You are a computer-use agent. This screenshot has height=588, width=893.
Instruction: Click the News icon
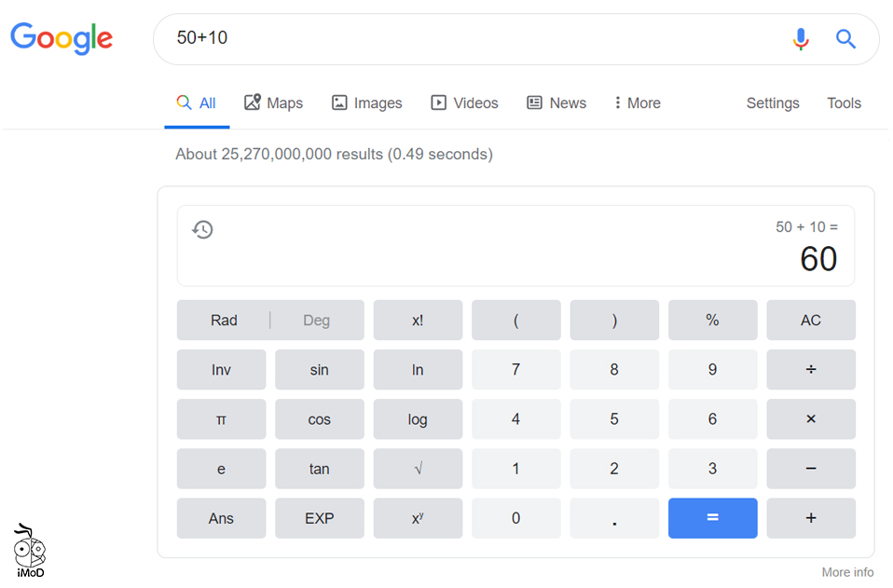(x=533, y=103)
